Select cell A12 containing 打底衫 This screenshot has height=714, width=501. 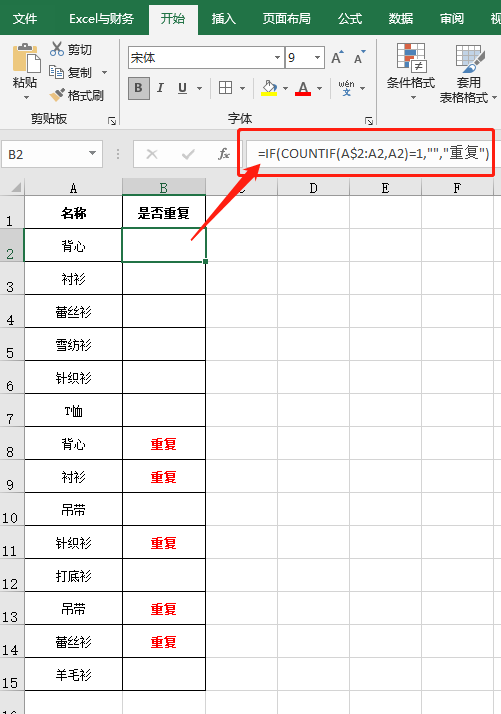click(x=73, y=576)
